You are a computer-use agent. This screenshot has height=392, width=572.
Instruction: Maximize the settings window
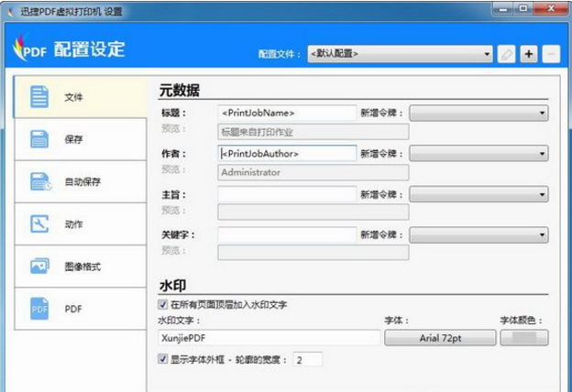[x=523, y=8]
